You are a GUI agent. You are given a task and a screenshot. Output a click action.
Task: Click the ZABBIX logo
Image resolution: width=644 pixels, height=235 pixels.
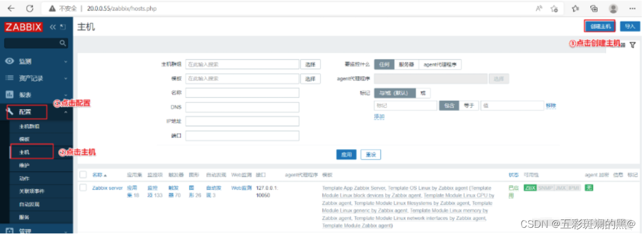23,27
